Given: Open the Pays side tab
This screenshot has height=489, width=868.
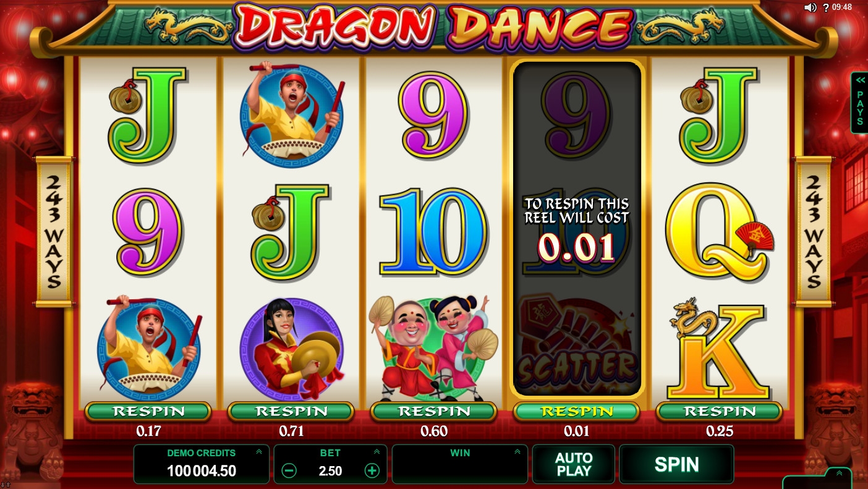Looking at the screenshot, I should coord(859,103).
